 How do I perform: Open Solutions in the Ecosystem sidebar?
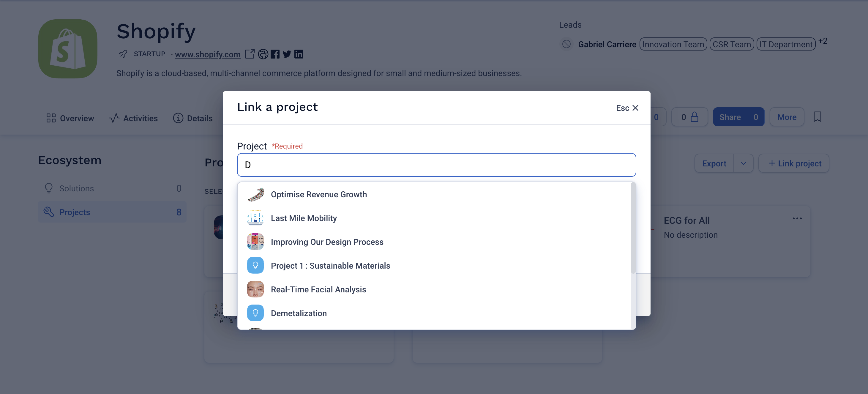tap(112, 188)
